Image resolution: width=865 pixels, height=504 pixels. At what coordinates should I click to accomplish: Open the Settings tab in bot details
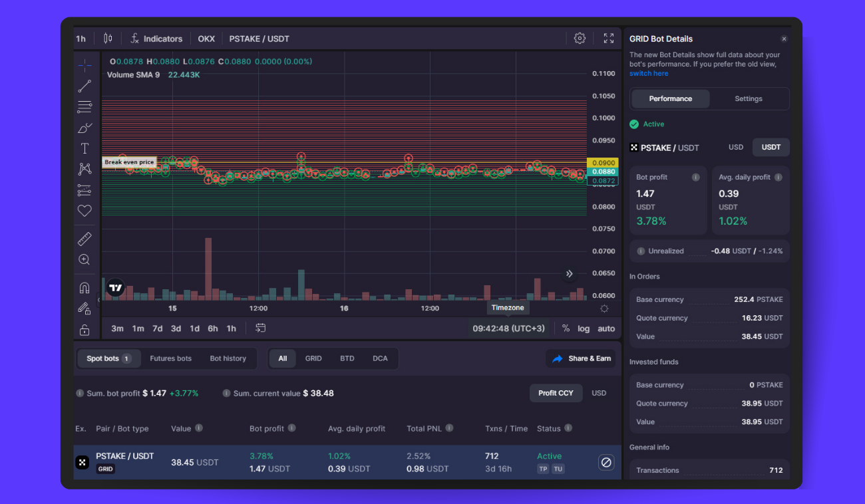[749, 98]
